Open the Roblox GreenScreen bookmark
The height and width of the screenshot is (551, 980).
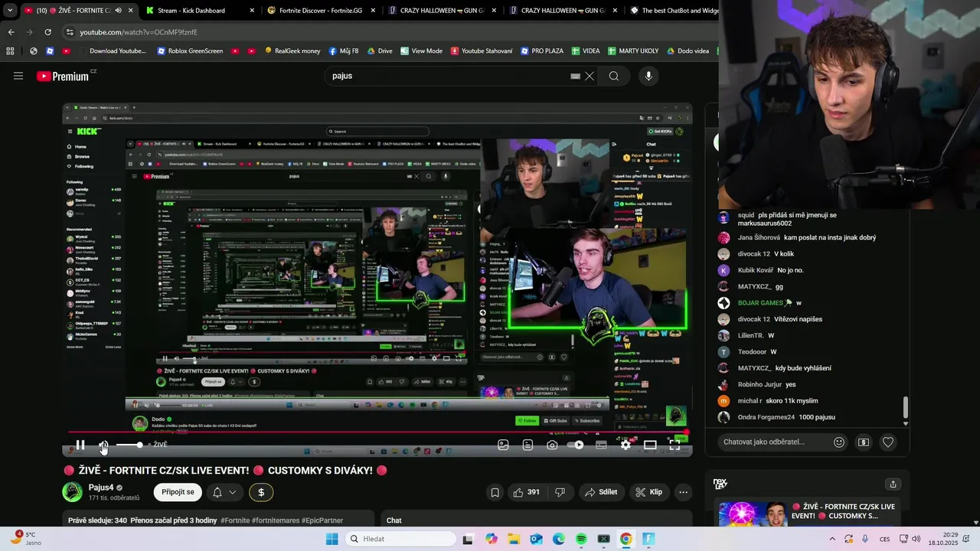[x=190, y=51]
